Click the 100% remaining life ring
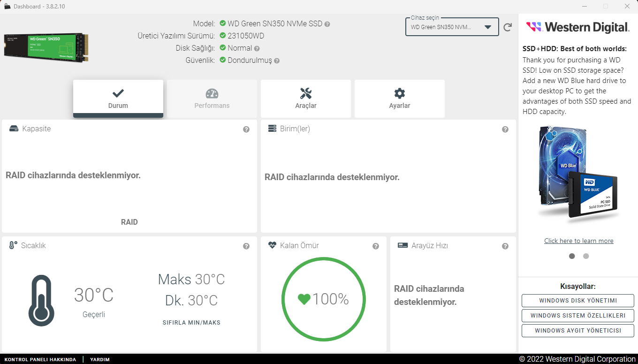This screenshot has width=638, height=364. 324,299
